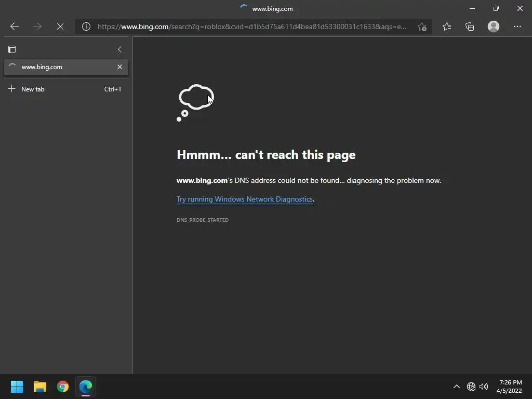Select the www.bing.com vertical tab
Viewport: 532px width, 399px height.
(x=66, y=67)
